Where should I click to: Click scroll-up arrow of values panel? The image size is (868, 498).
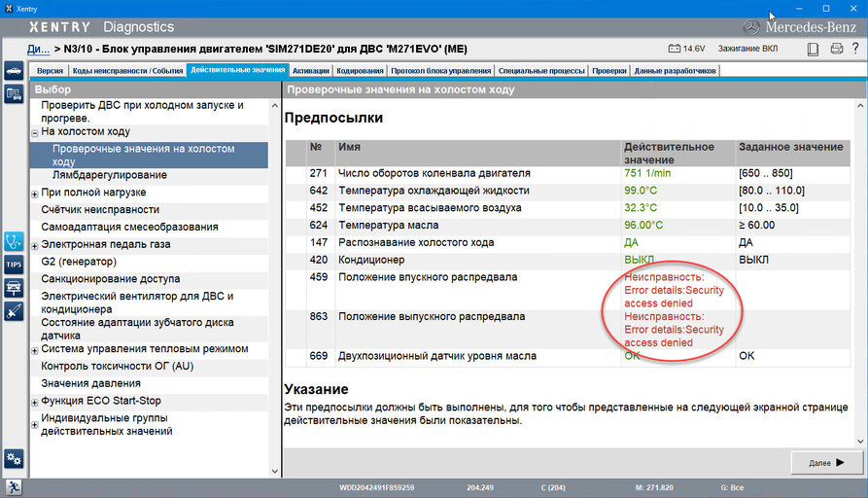[860, 105]
